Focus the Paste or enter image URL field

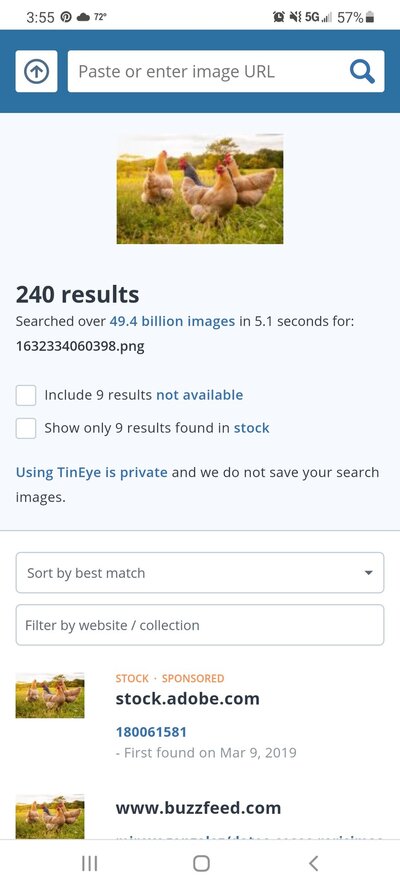[x=207, y=71]
